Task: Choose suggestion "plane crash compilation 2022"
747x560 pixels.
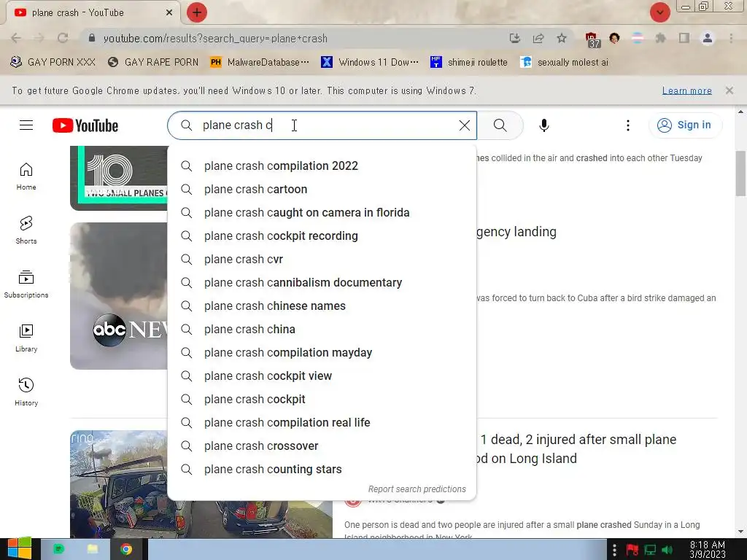Action: pyautogui.click(x=322, y=166)
